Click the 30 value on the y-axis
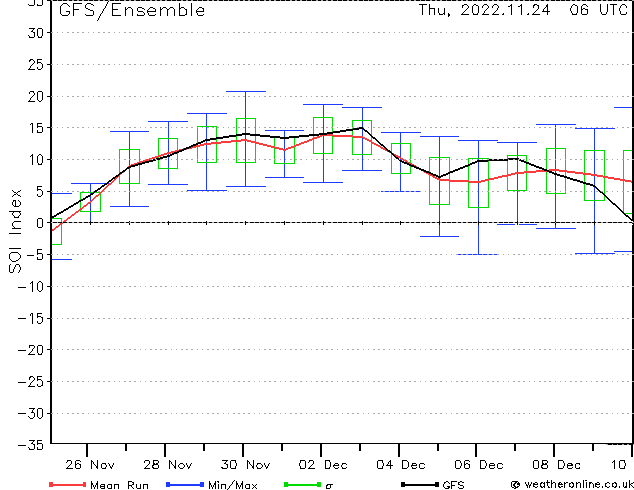This screenshot has height=490, width=634. click(x=36, y=33)
